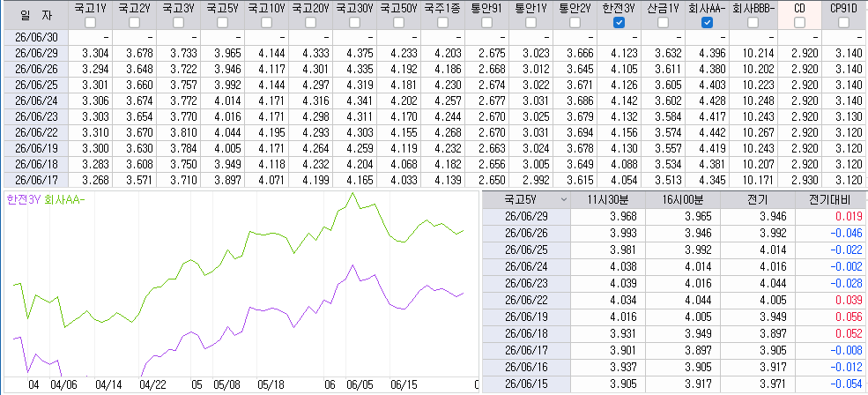Click the 10.214 value in 회사BBB- column

pyautogui.click(x=760, y=54)
